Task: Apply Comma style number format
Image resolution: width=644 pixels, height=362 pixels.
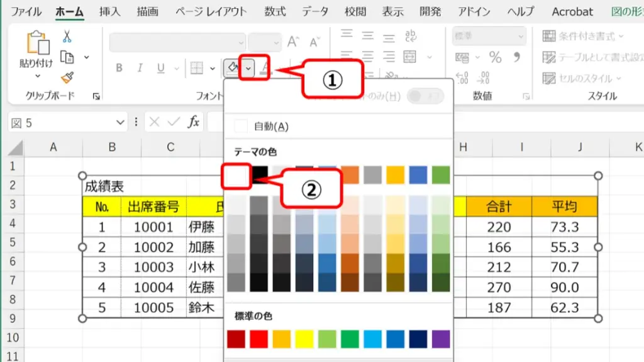Action: (x=517, y=57)
